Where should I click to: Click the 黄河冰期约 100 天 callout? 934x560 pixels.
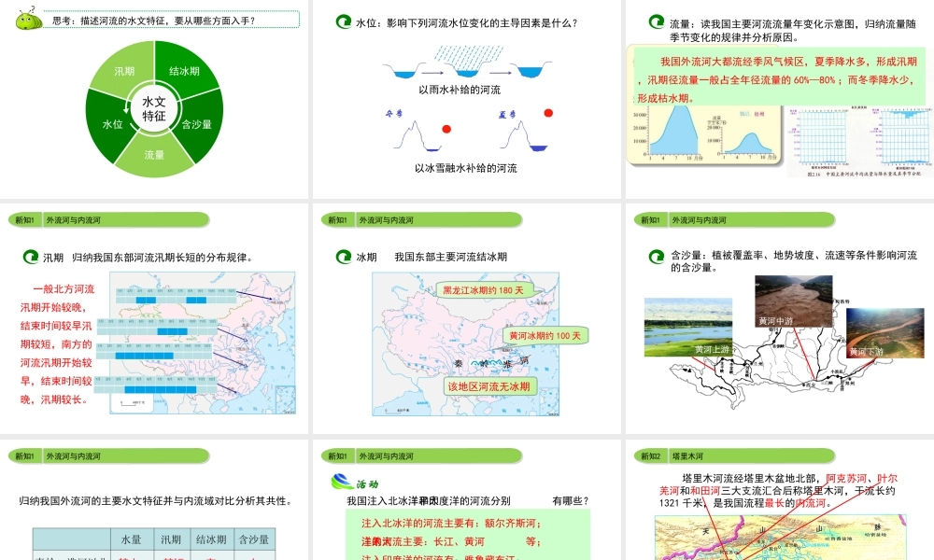[545, 336]
